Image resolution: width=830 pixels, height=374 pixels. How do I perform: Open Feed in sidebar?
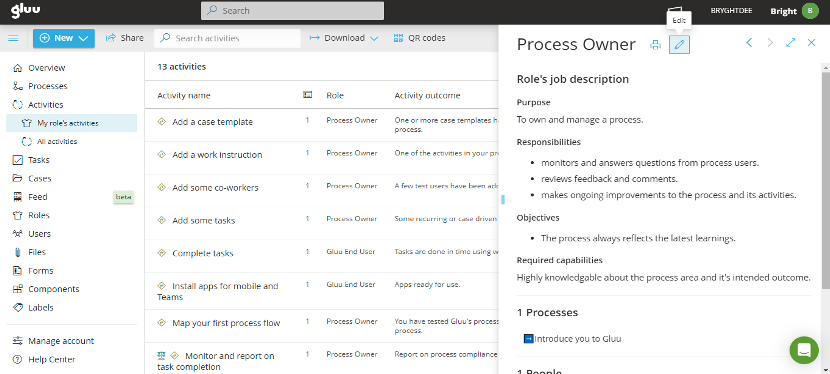pyautogui.click(x=38, y=197)
